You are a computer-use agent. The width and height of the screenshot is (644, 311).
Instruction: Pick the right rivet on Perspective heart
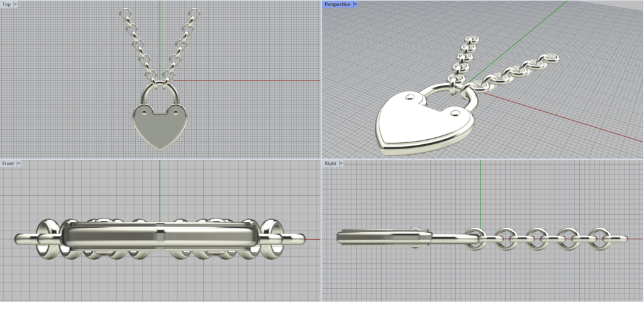click(x=455, y=113)
